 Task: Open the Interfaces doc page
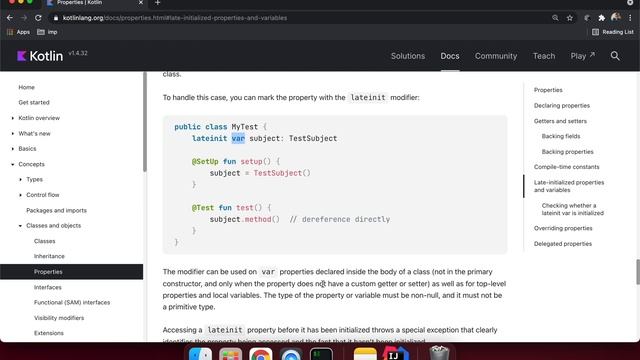pos(48,287)
